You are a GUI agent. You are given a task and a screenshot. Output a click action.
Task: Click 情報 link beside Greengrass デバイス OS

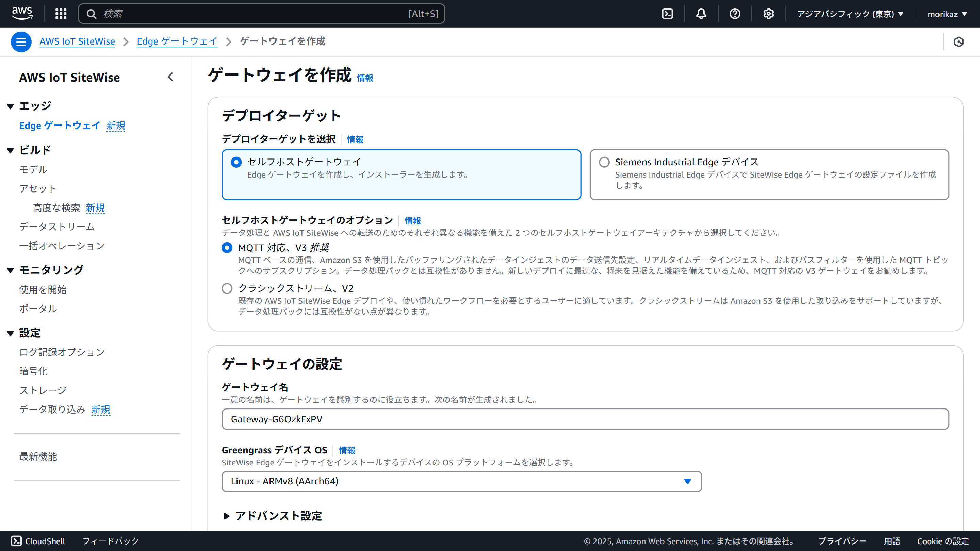[347, 450]
